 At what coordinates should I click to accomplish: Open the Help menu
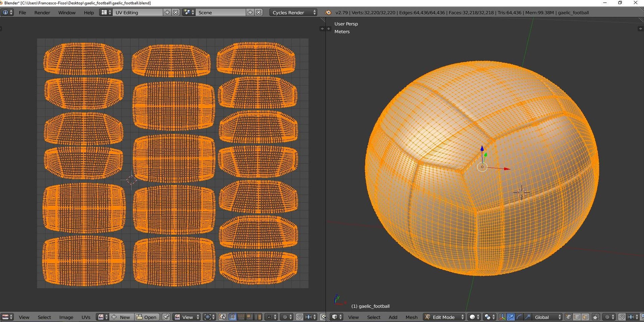click(x=89, y=12)
